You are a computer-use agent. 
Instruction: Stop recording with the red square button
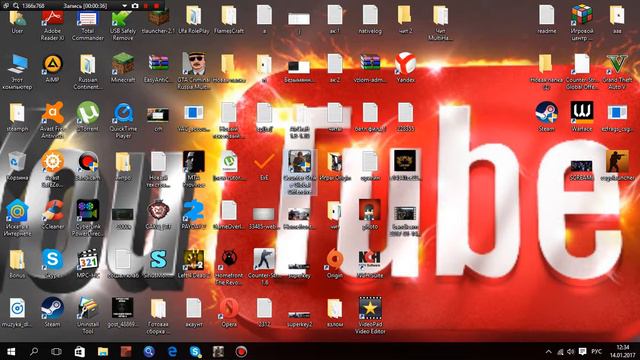(x=156, y=6)
